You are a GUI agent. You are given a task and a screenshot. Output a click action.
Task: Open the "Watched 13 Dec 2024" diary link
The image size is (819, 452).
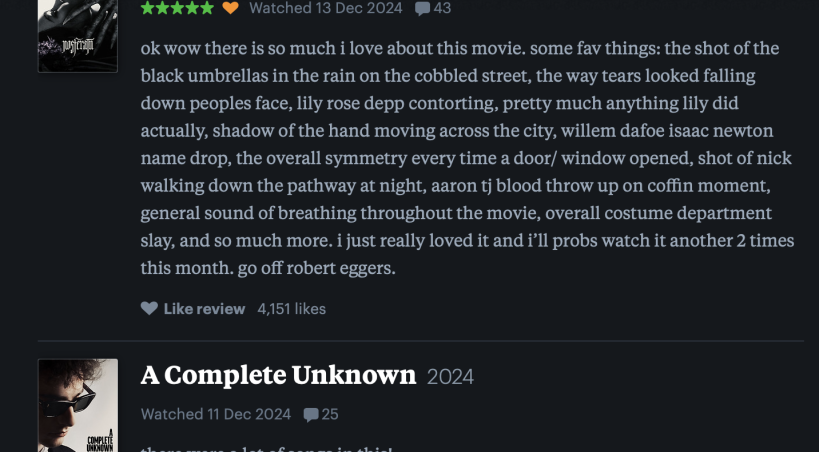point(325,8)
